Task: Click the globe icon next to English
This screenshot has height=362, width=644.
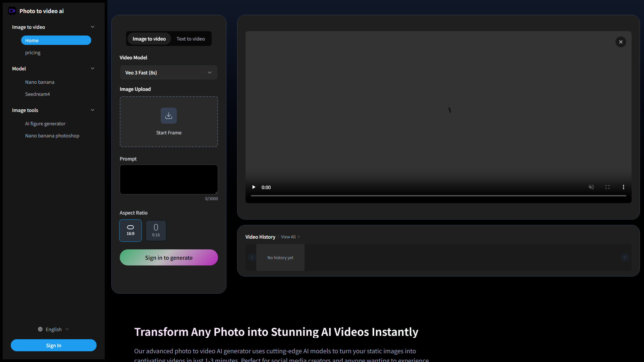Action: pos(40,329)
